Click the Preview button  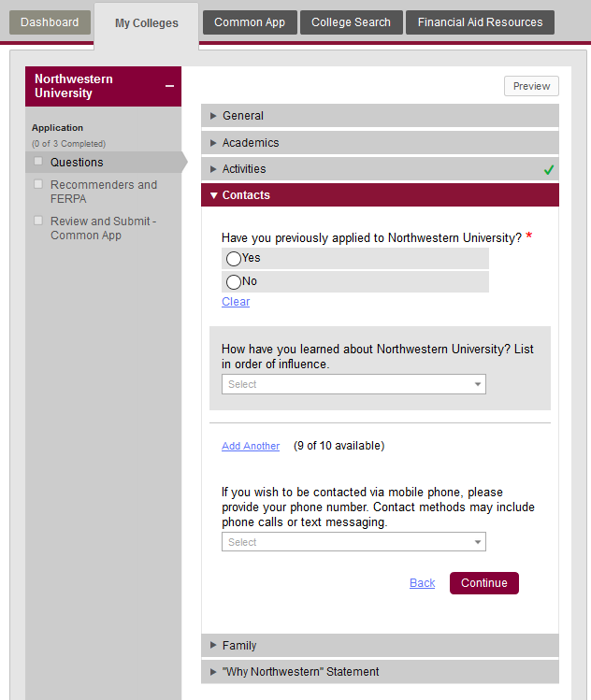coord(531,86)
